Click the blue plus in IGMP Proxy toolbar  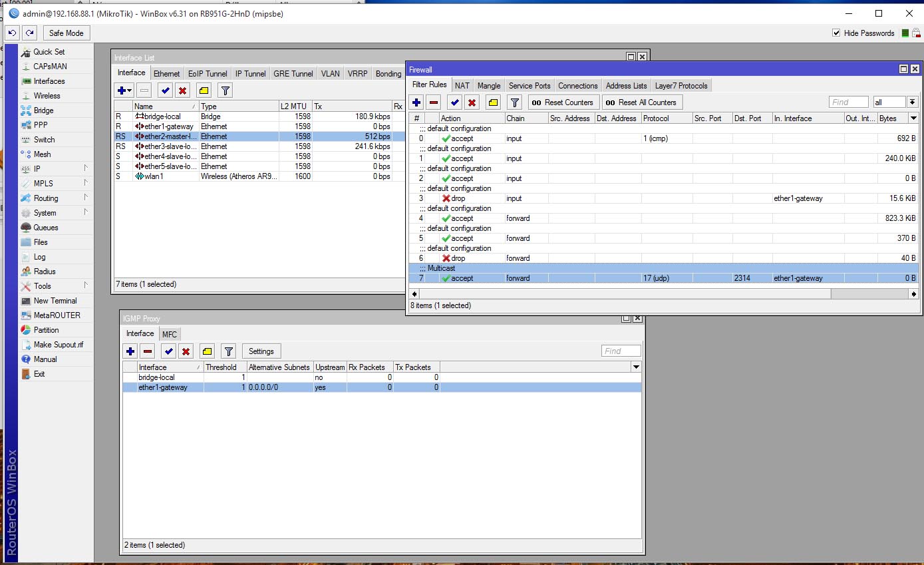pos(130,351)
